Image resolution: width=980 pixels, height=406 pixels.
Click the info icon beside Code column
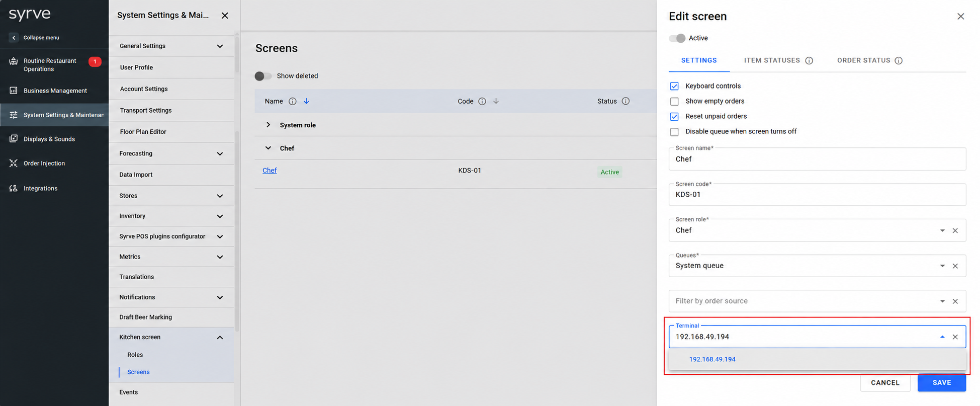[x=482, y=101]
